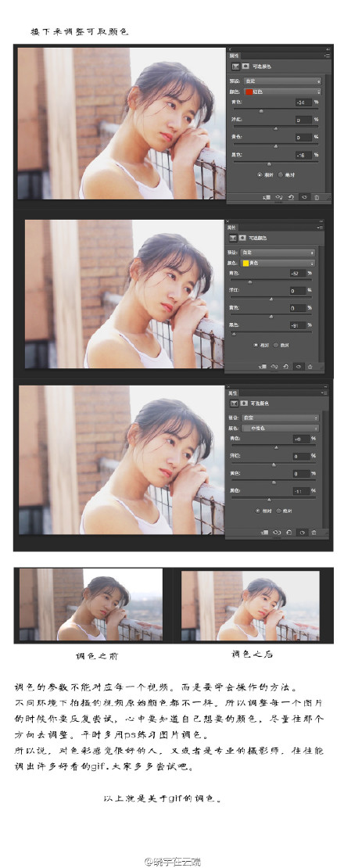
Task: Click layer mask icon in Neutrals panel
Action: tap(244, 403)
